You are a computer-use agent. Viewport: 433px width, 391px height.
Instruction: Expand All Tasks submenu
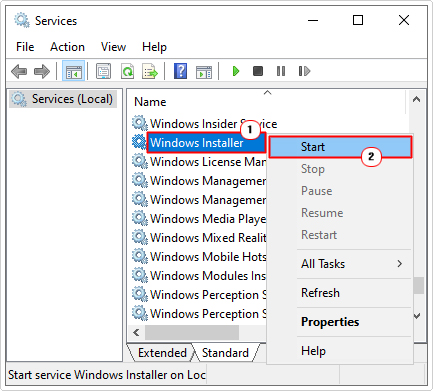[x=340, y=264]
